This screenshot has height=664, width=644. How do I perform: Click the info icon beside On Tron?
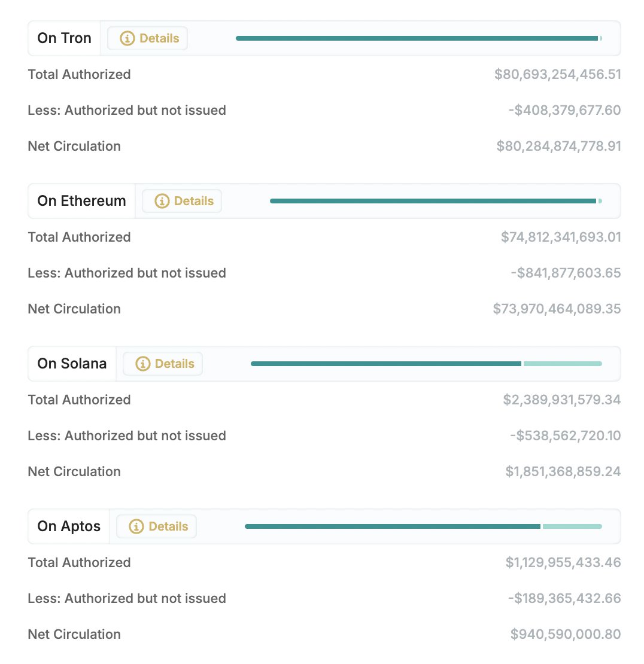[127, 38]
